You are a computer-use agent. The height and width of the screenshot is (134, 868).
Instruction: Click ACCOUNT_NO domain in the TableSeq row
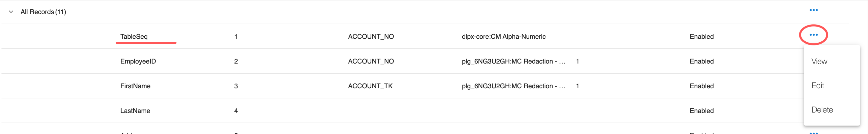(x=371, y=36)
